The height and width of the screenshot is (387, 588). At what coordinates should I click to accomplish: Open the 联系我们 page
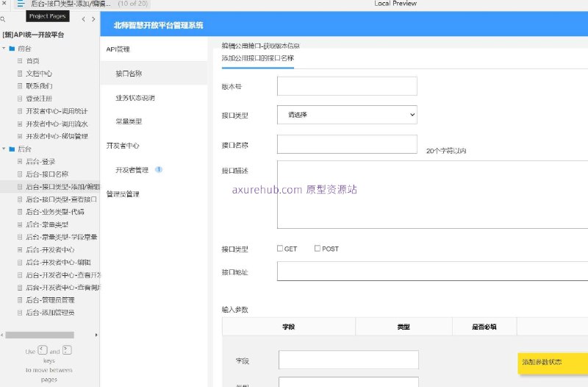[x=39, y=86]
